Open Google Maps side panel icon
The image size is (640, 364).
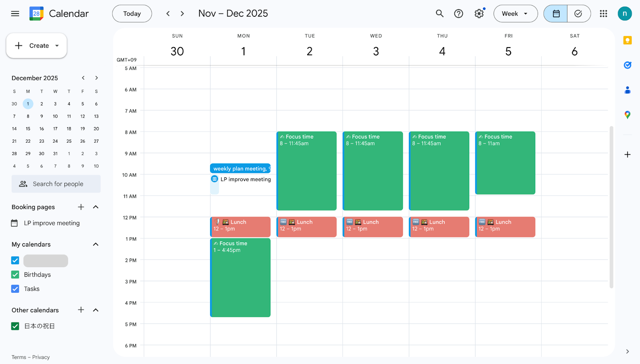tap(627, 115)
